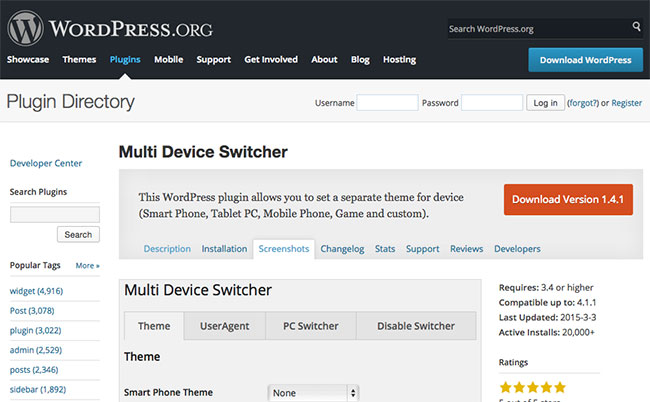Open the More » popular tags link
Image resolution: width=650 pixels, height=402 pixels.
point(87,266)
